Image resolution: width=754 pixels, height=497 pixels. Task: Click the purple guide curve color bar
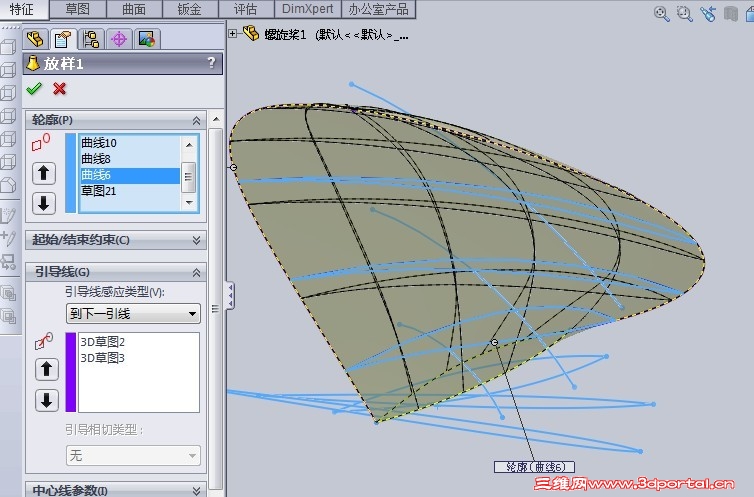tap(71, 373)
